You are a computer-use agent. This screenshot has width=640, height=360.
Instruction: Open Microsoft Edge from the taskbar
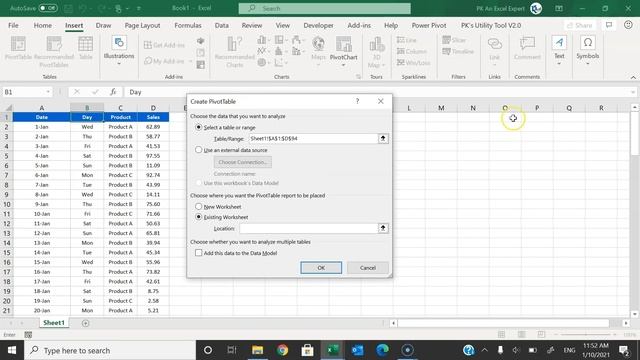pyautogui.click(x=382, y=350)
